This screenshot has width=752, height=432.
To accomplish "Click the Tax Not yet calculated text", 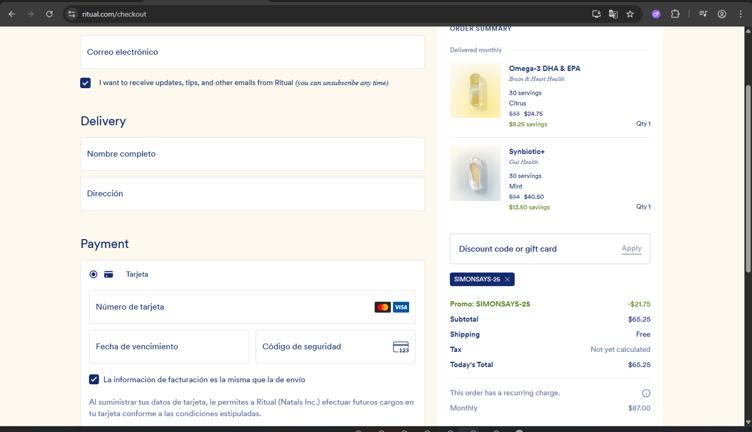I will (620, 350).
